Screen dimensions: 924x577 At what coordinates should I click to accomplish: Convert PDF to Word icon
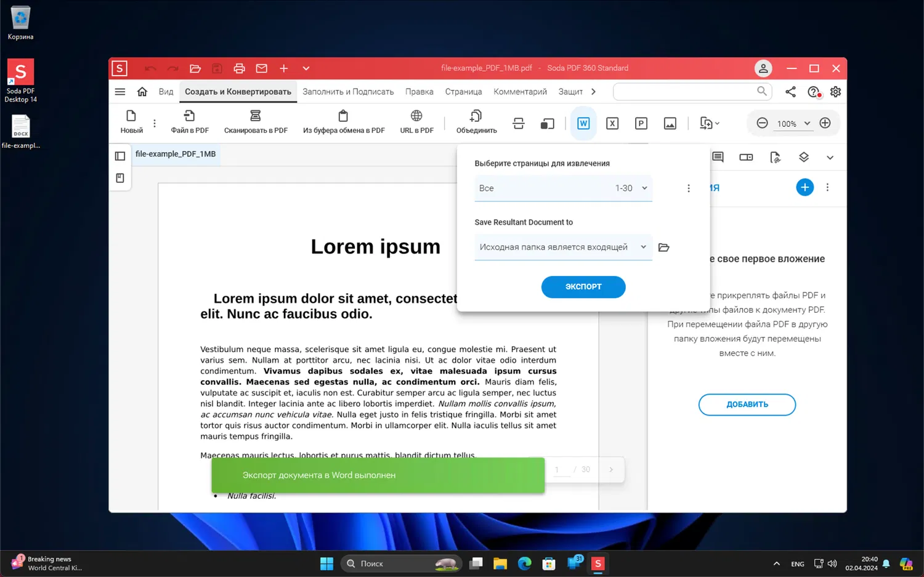[x=583, y=123]
